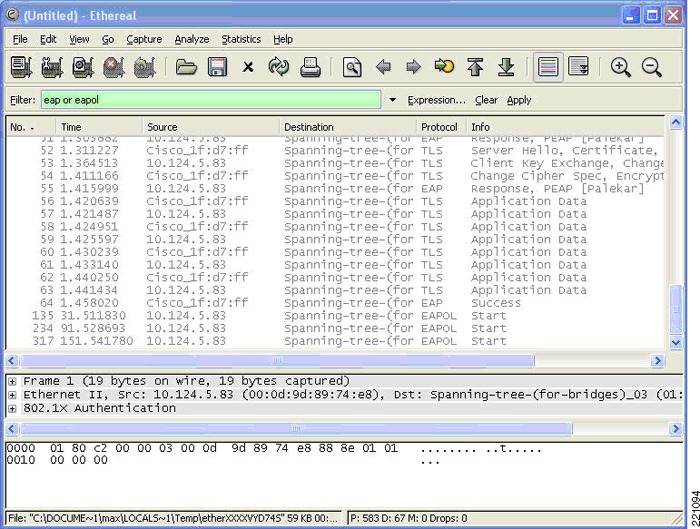Jump to first packet icon
Screen dimensions: 700x529
point(475,67)
